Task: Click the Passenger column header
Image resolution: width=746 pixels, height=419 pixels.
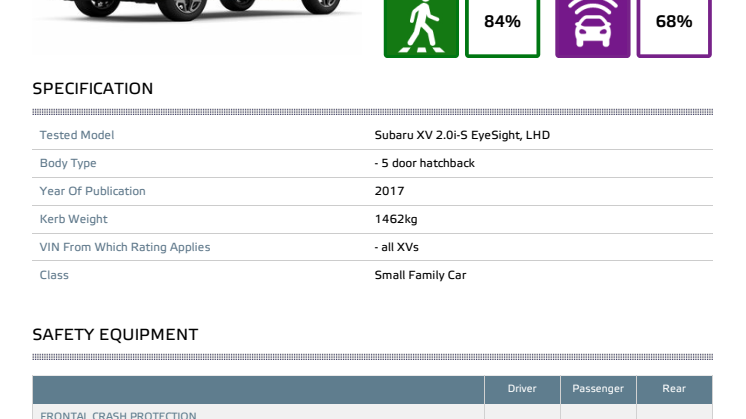Action: tap(598, 389)
